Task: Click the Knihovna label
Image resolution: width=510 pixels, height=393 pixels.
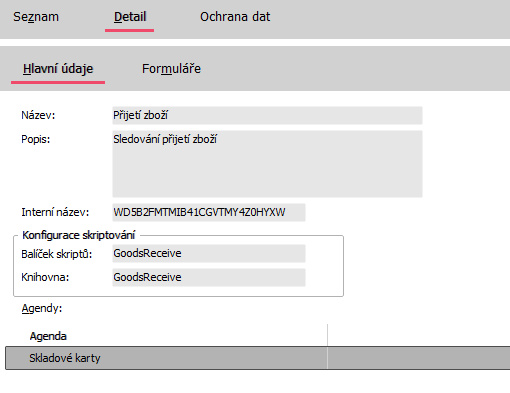Action: coord(45,277)
